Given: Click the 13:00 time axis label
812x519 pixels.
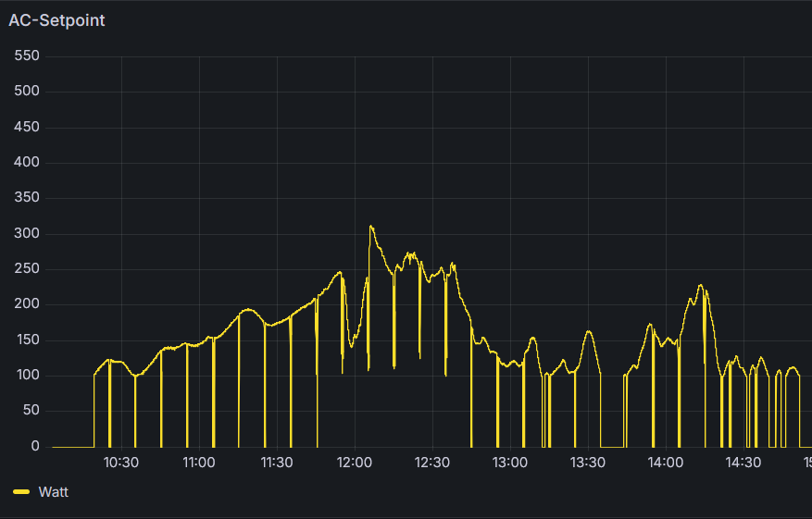Looking at the screenshot, I should pyautogui.click(x=510, y=463).
